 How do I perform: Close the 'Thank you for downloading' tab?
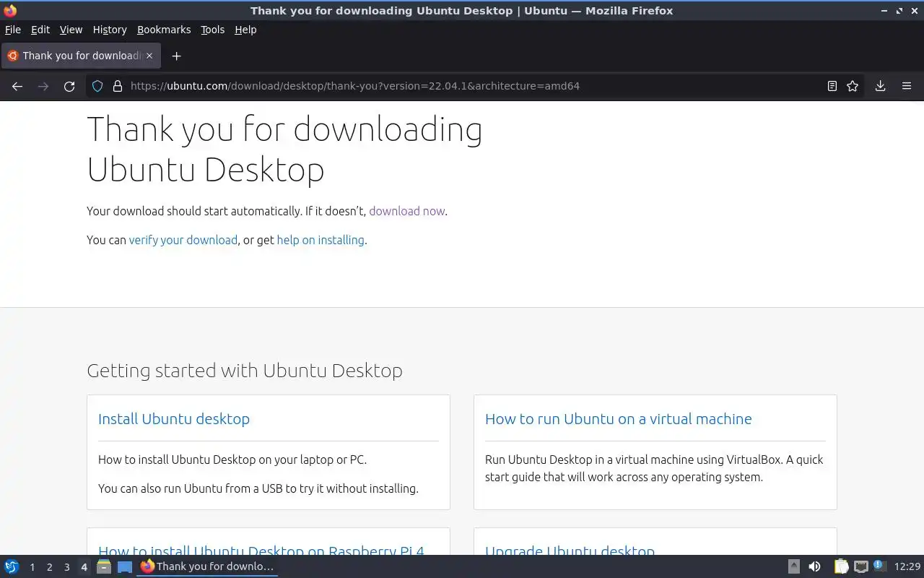pyautogui.click(x=149, y=56)
